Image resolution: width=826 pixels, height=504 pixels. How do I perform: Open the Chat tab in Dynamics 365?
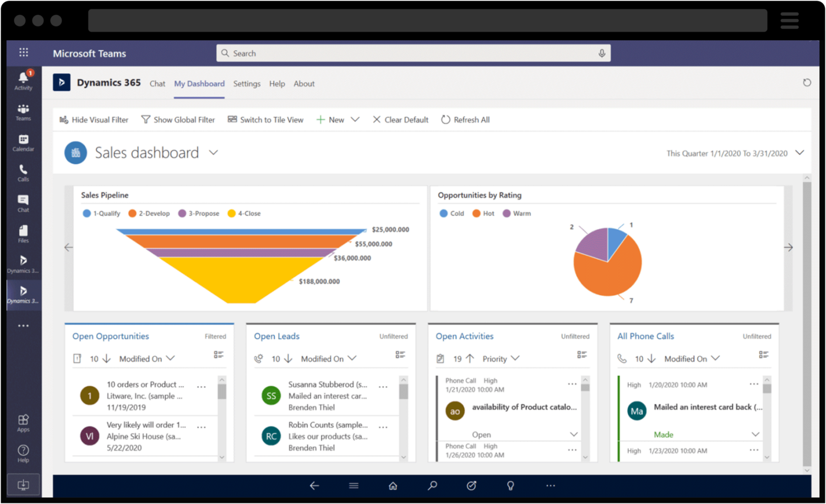pos(157,84)
